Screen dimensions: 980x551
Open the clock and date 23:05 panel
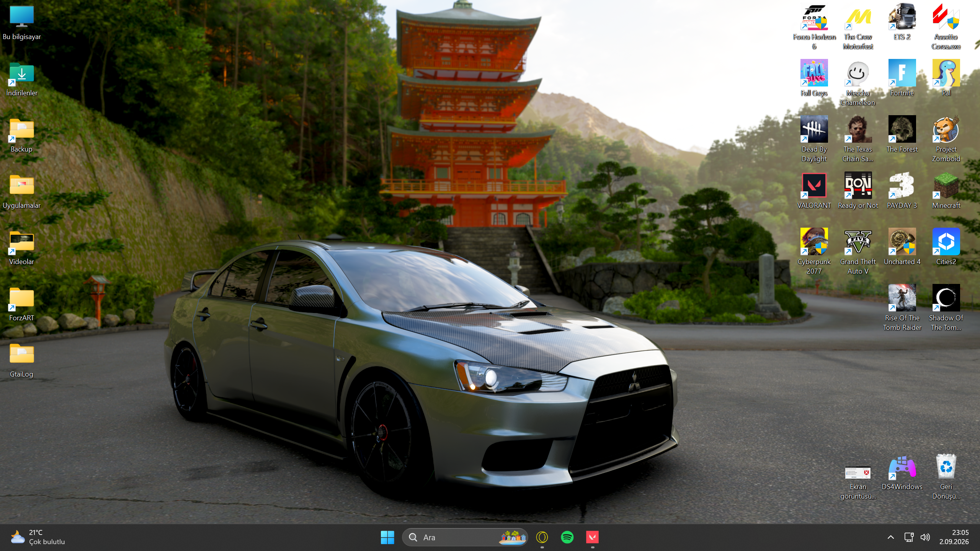(x=954, y=537)
